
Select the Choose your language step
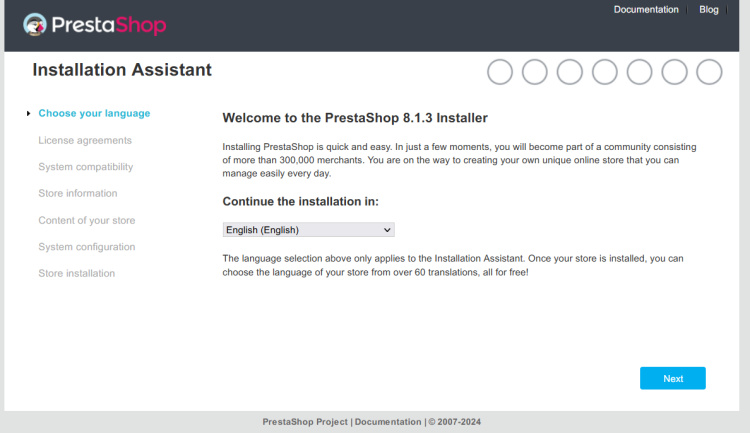point(94,113)
